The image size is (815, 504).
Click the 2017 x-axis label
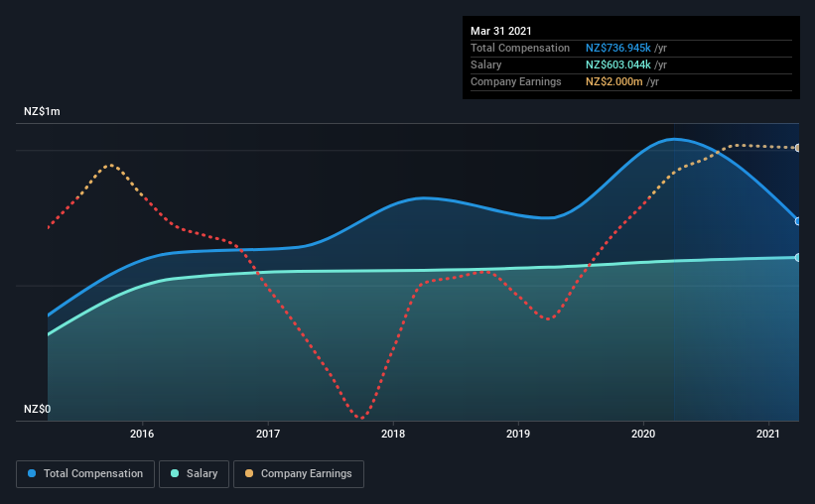[268, 434]
